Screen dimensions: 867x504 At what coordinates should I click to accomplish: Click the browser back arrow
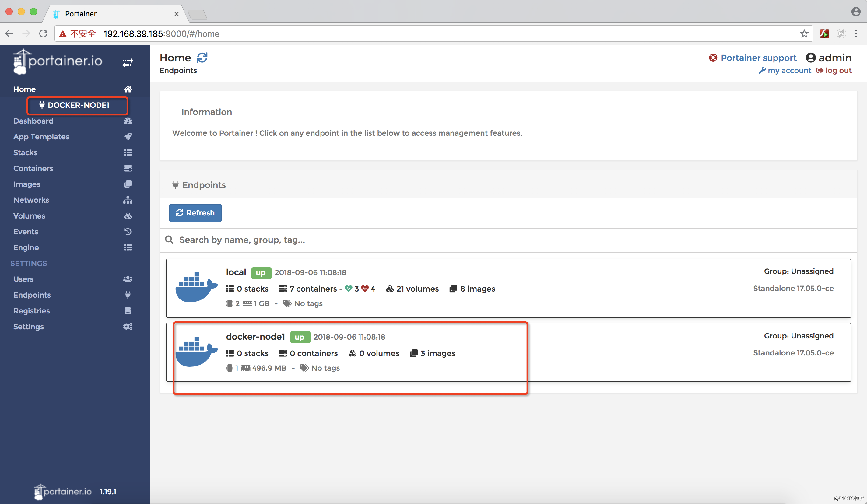9,33
